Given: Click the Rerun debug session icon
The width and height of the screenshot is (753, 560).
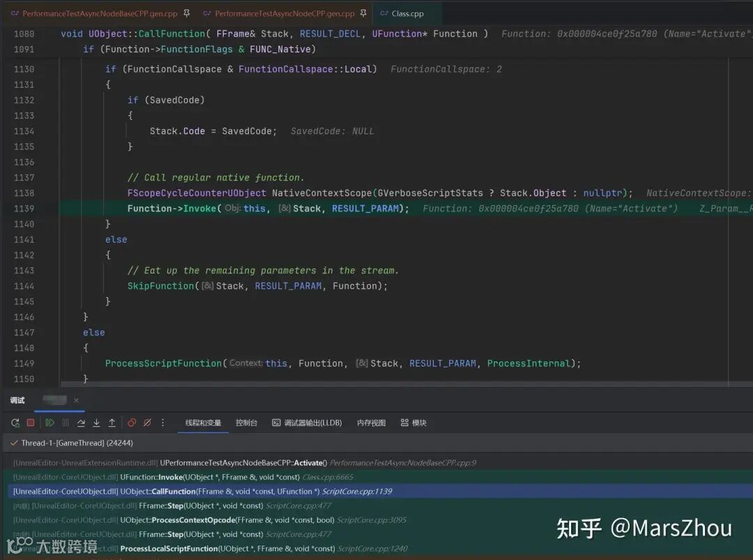Looking at the screenshot, I should coord(15,423).
